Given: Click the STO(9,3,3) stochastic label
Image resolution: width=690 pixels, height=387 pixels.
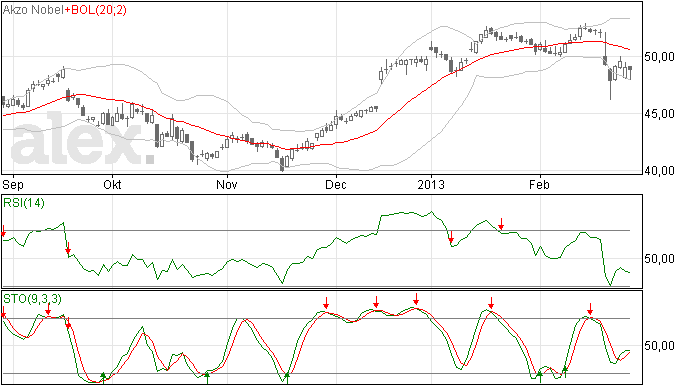Looking at the screenshot, I should point(32,299).
